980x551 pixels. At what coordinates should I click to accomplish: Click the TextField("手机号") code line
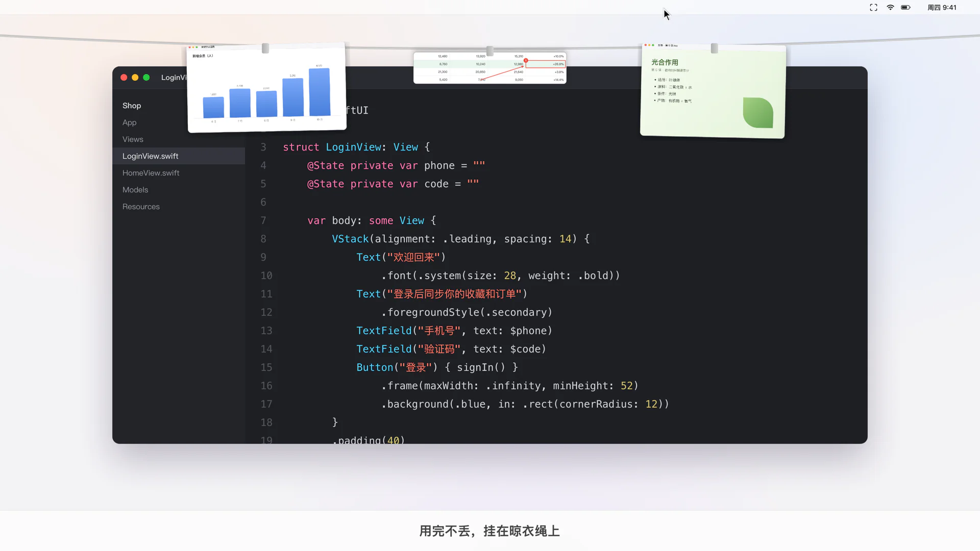[x=454, y=331]
